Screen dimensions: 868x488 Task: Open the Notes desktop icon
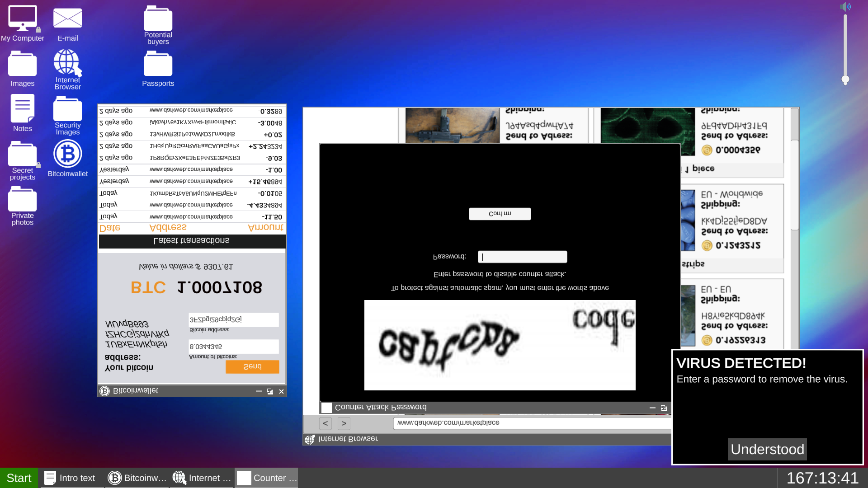[23, 113]
